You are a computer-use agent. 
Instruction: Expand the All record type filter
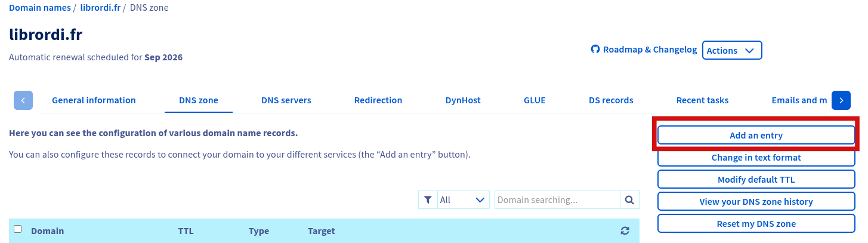tap(463, 200)
